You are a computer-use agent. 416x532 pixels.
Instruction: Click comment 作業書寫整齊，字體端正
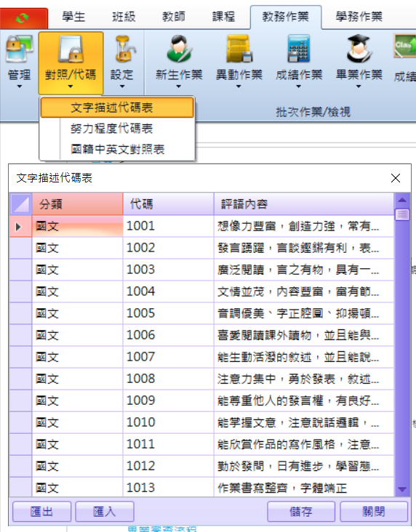pyautogui.click(x=304, y=487)
